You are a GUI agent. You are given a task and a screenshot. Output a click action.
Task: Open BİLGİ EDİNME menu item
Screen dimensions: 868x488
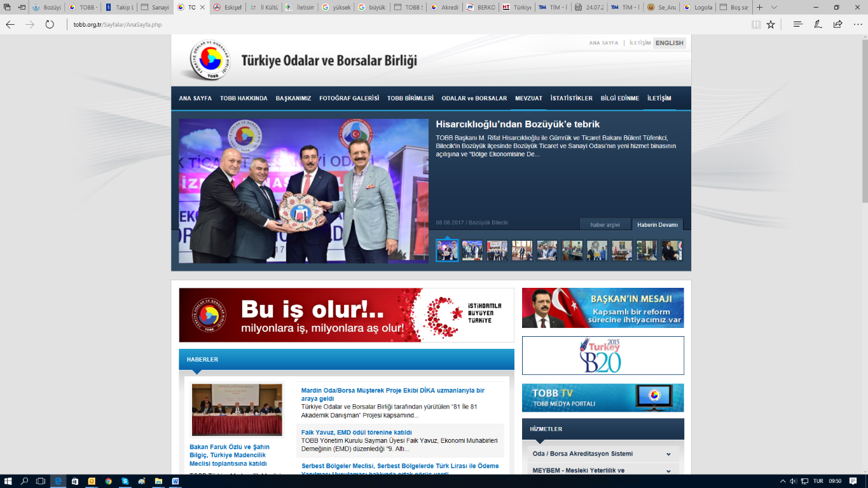[620, 98]
